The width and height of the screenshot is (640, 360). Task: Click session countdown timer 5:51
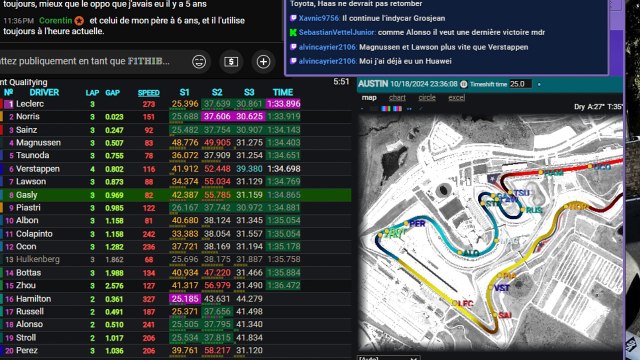pos(341,82)
